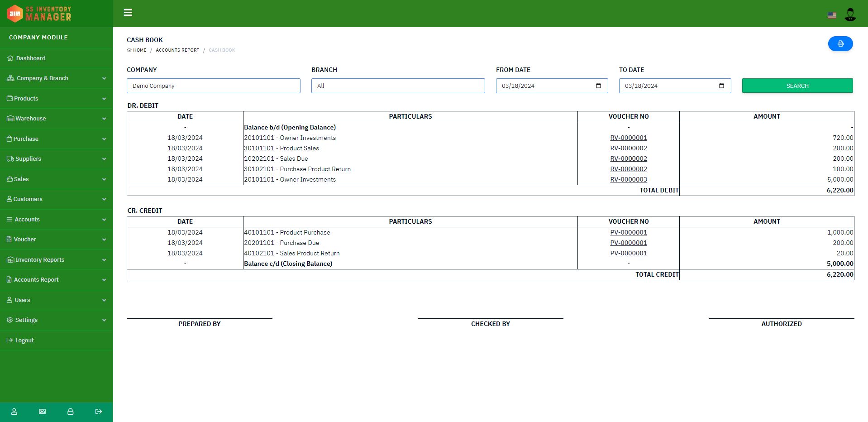Click the To Date input field
This screenshot has height=422, width=868.
675,86
